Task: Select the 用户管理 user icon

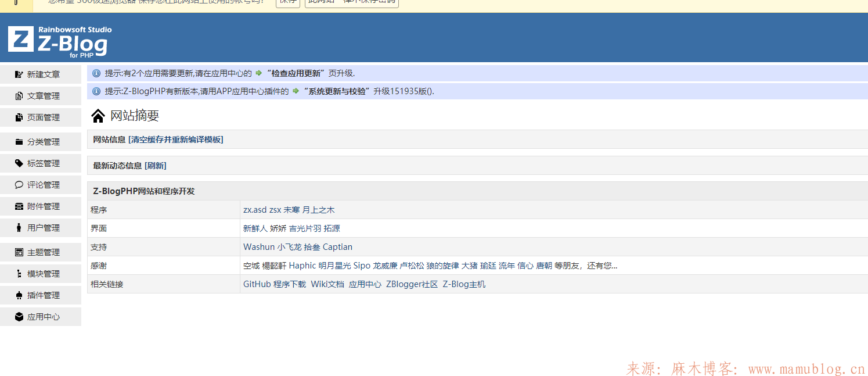Action: click(x=20, y=227)
